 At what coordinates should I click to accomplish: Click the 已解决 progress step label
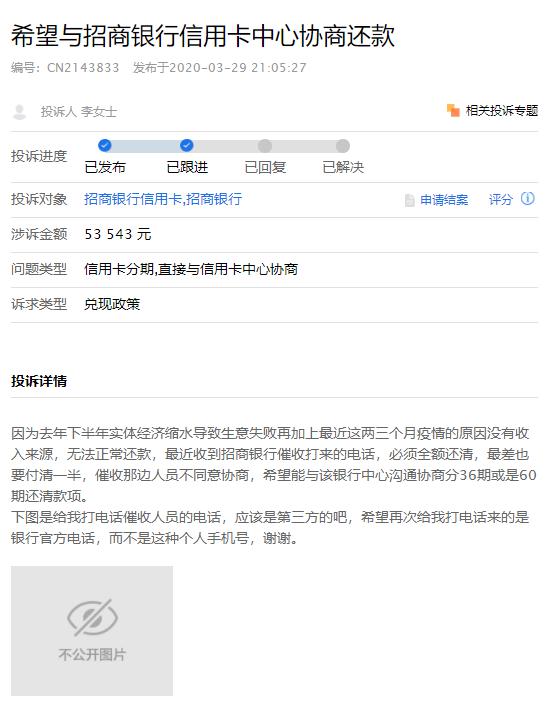[343, 167]
